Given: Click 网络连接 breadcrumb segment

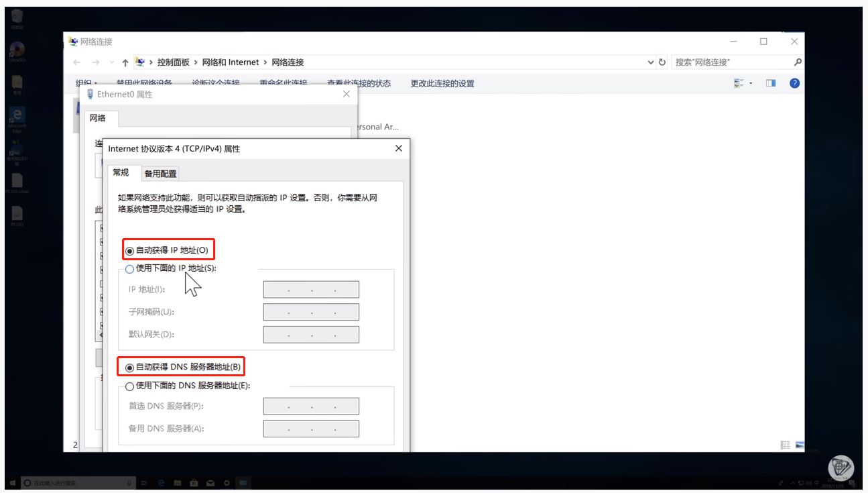Looking at the screenshot, I should 288,62.
